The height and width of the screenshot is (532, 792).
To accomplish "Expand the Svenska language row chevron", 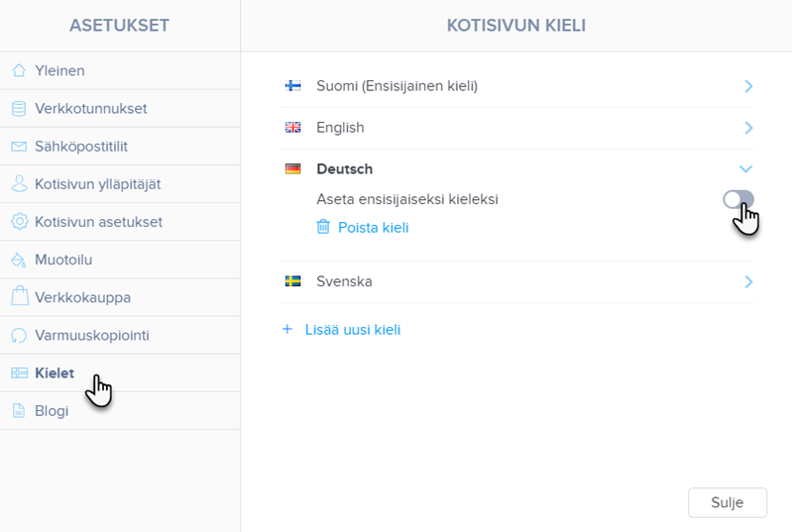I will click(x=748, y=281).
